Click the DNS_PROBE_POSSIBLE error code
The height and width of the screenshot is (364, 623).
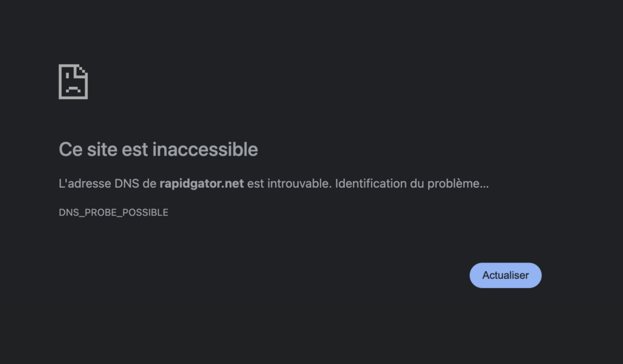click(x=113, y=212)
